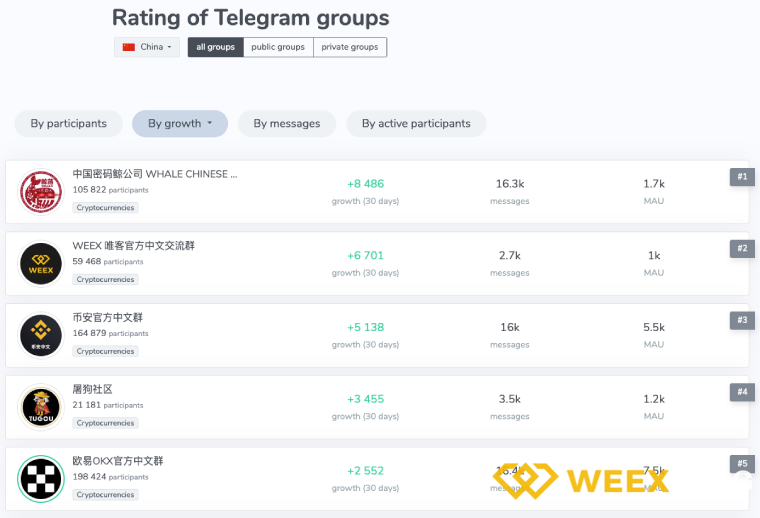
Task: Open the Tugou community avatar
Action: click(x=41, y=407)
